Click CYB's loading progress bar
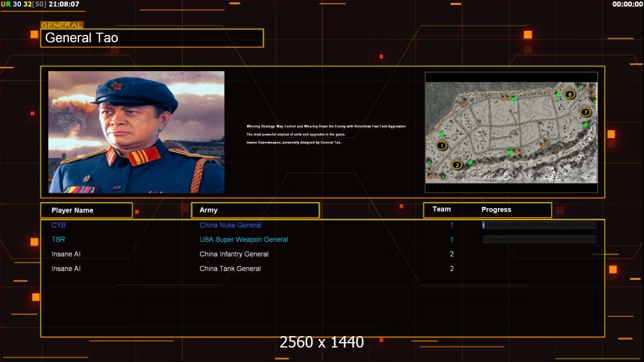The height and width of the screenshot is (362, 644). click(539, 224)
